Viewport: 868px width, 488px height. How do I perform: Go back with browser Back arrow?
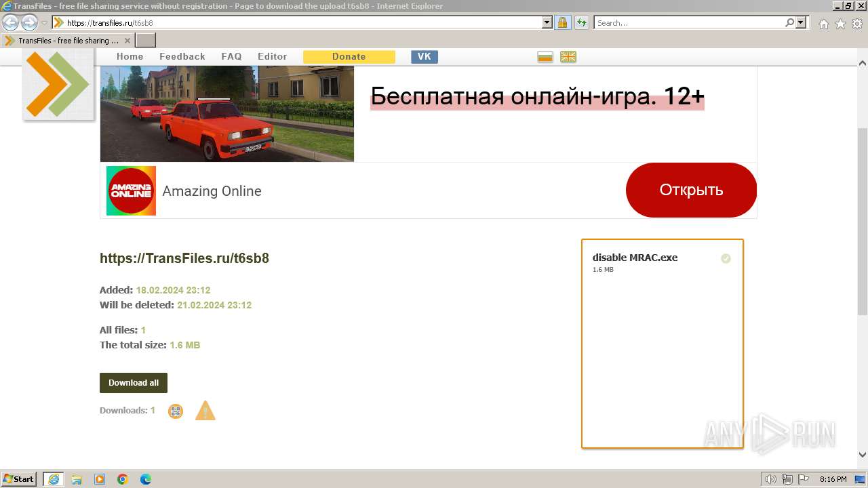tap(11, 22)
